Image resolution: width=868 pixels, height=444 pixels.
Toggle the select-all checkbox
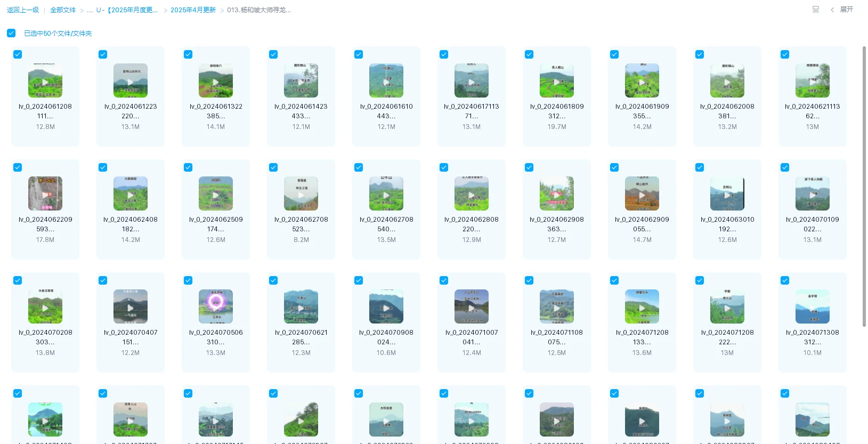coord(11,33)
